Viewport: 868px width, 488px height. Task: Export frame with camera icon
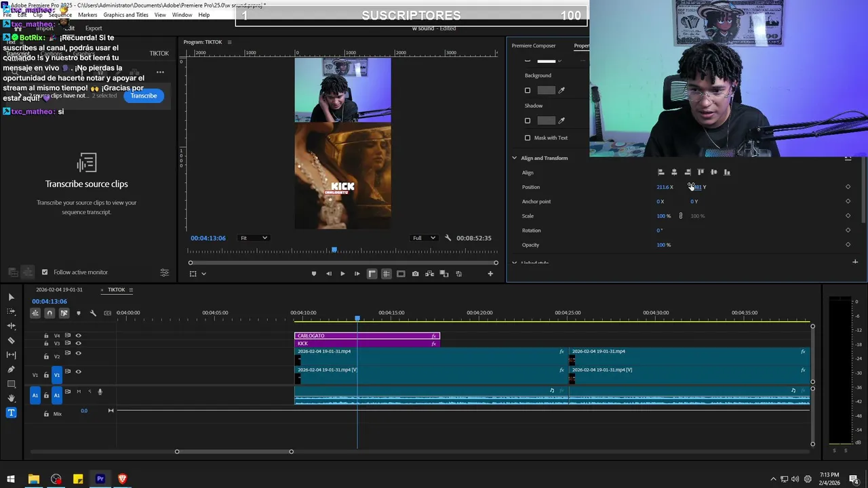pyautogui.click(x=415, y=274)
